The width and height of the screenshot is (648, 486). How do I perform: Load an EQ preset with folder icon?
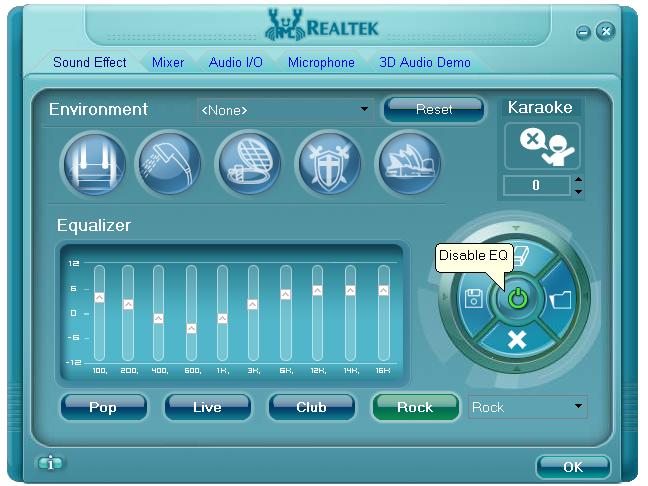tap(561, 300)
